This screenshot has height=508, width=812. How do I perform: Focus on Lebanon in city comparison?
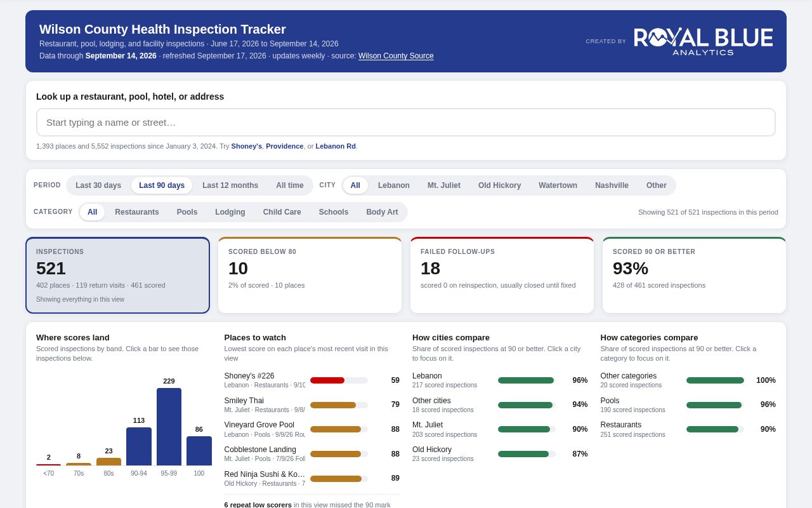click(x=500, y=380)
